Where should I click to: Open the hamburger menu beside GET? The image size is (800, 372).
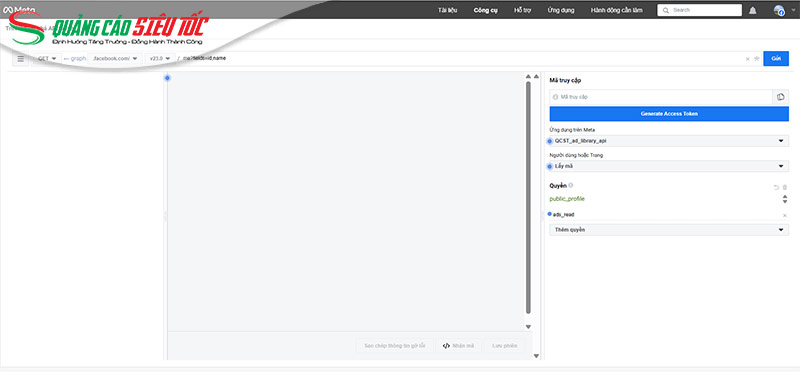pyautogui.click(x=20, y=59)
